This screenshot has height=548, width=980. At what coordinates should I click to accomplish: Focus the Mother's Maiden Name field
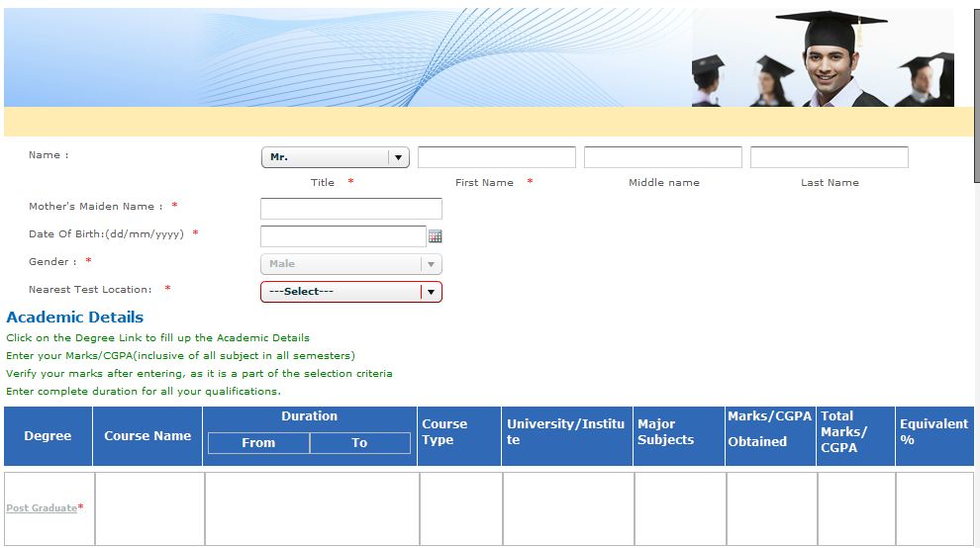point(351,209)
